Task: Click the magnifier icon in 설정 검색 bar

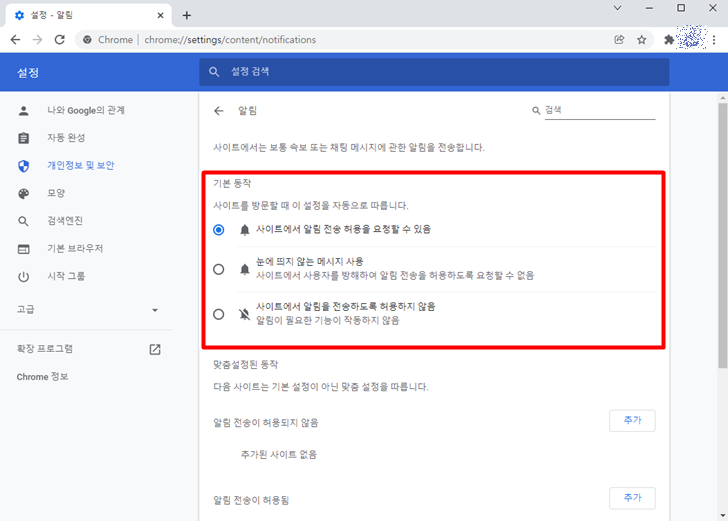Action: 214,72
